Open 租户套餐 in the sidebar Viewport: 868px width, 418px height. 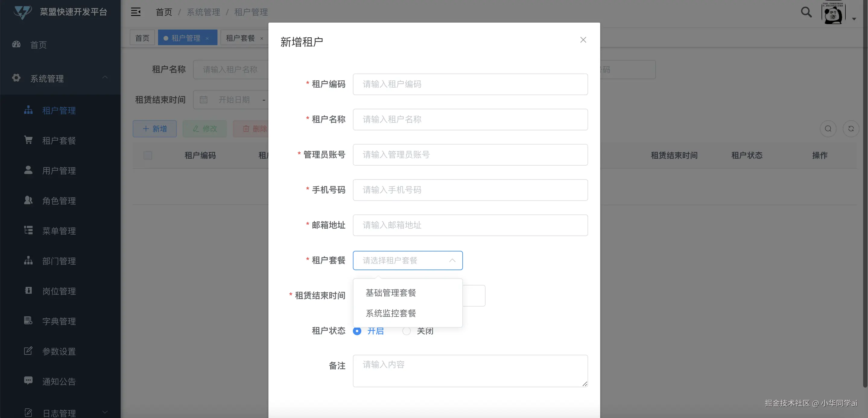tap(59, 140)
